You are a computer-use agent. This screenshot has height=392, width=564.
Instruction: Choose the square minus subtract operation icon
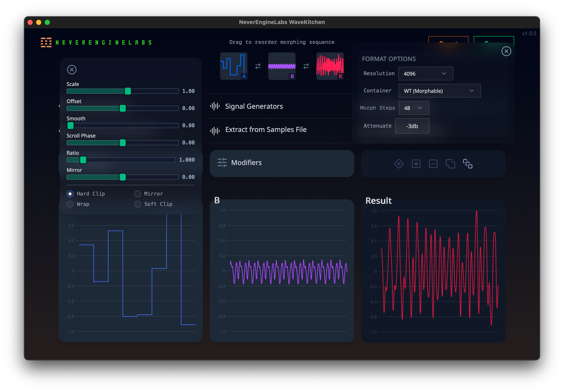coord(433,164)
